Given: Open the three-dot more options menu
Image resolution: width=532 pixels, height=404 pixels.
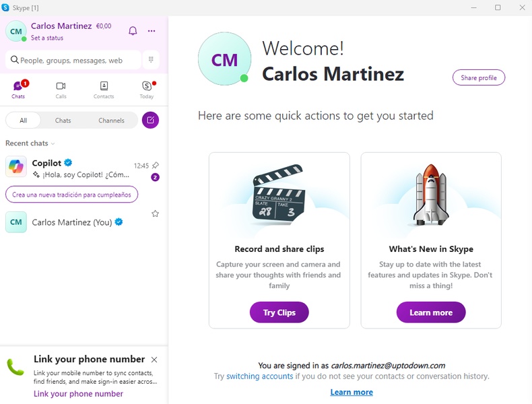Looking at the screenshot, I should (152, 31).
